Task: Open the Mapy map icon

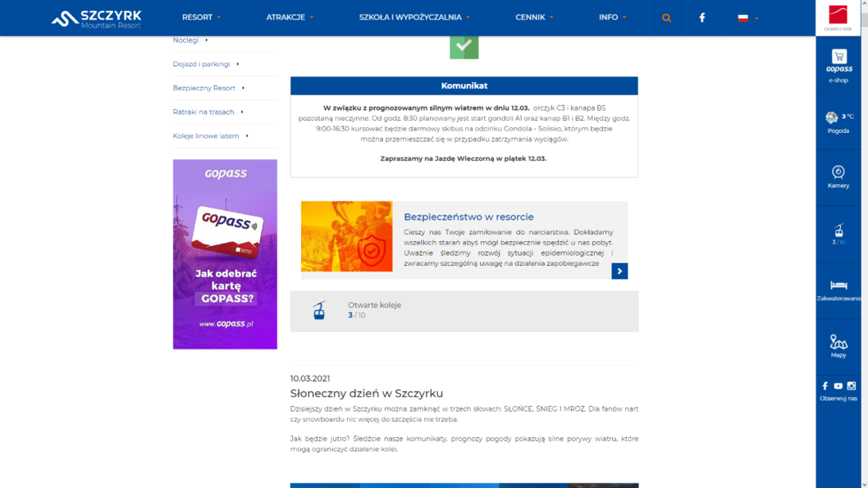Action: 839,342
